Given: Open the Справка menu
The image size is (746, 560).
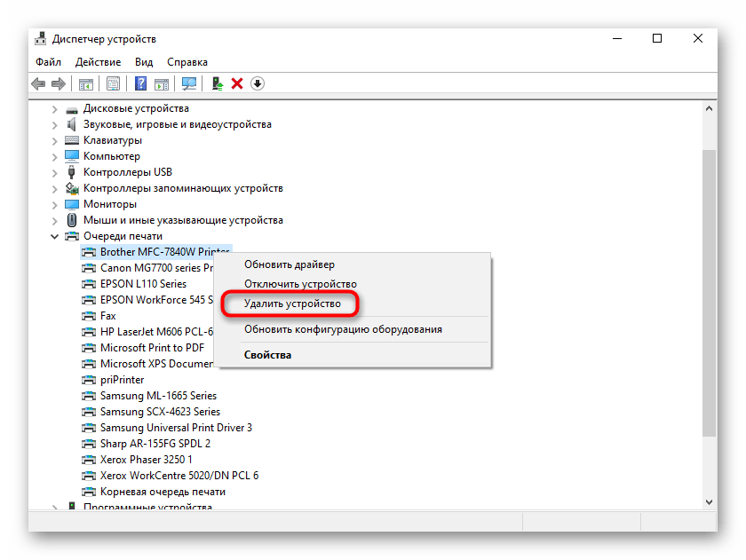Looking at the screenshot, I should (186, 62).
